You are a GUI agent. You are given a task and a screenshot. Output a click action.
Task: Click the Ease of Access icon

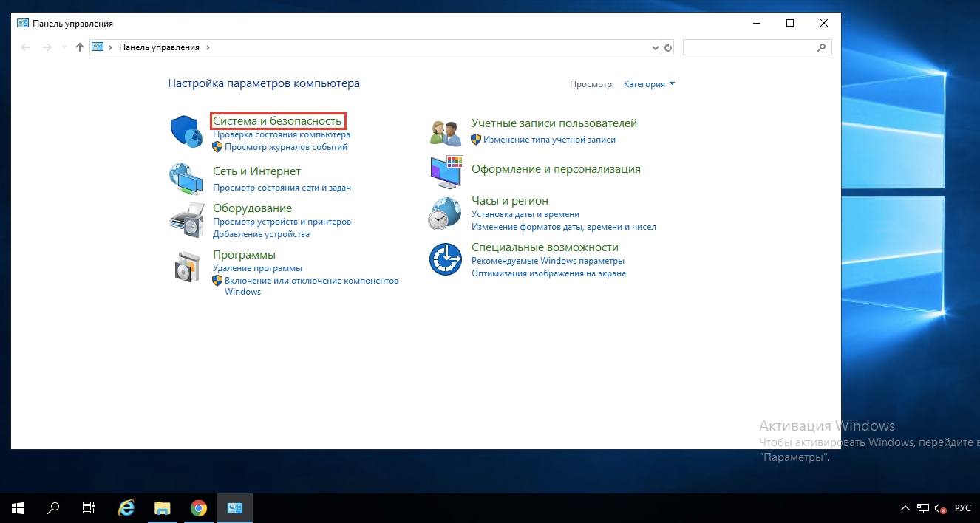pos(445,259)
